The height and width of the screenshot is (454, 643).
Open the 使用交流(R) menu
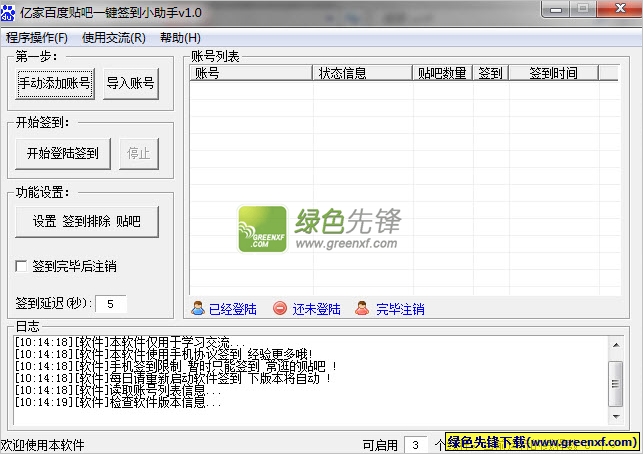pyautogui.click(x=114, y=38)
